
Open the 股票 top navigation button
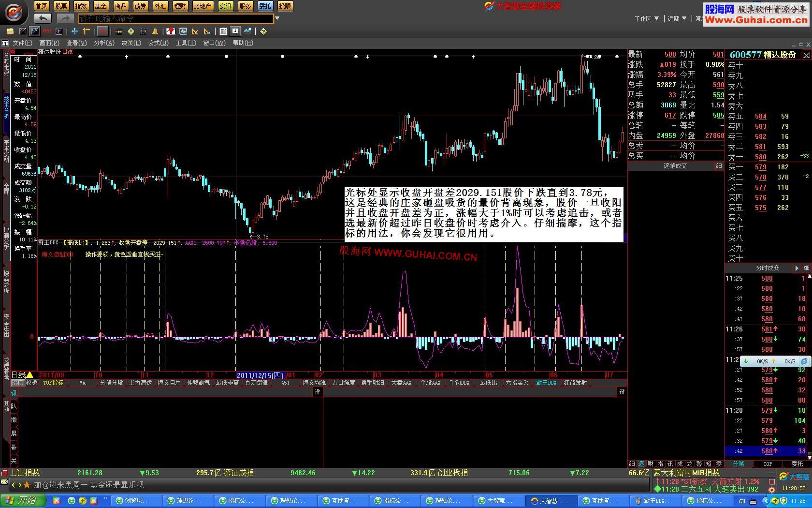click(x=61, y=6)
